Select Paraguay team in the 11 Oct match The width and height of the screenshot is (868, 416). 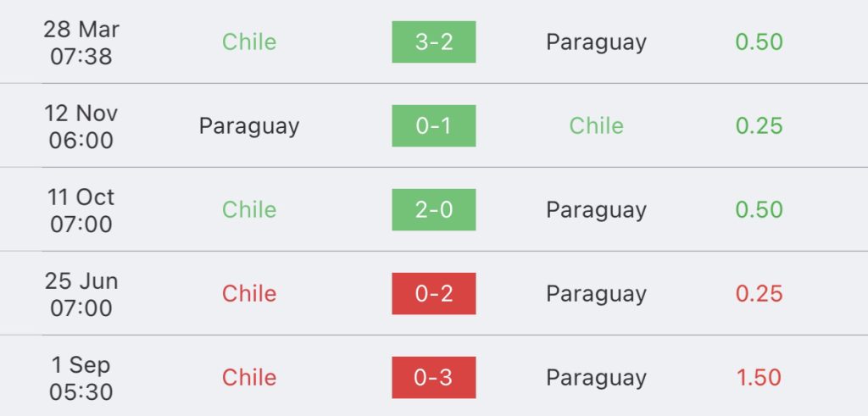(x=596, y=211)
